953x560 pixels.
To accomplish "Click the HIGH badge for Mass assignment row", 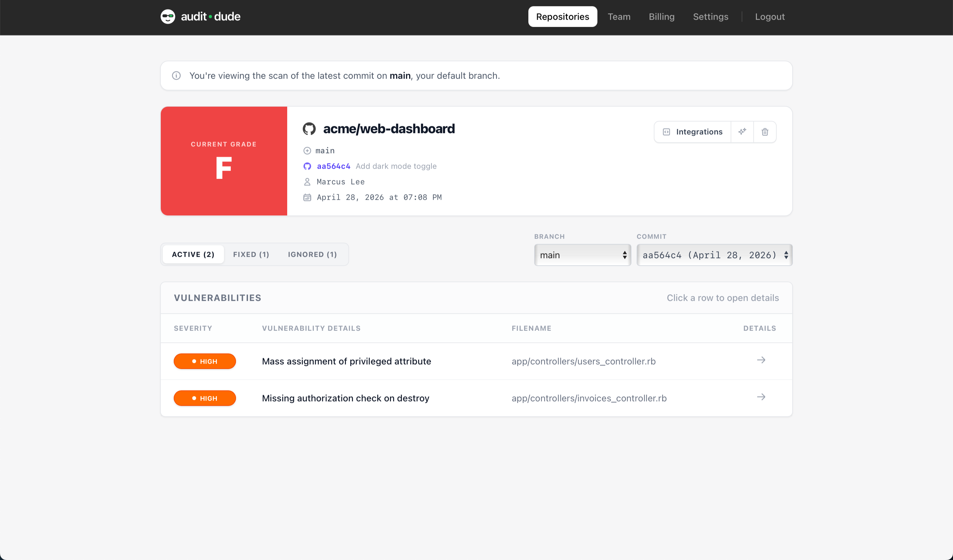I will [x=205, y=361].
